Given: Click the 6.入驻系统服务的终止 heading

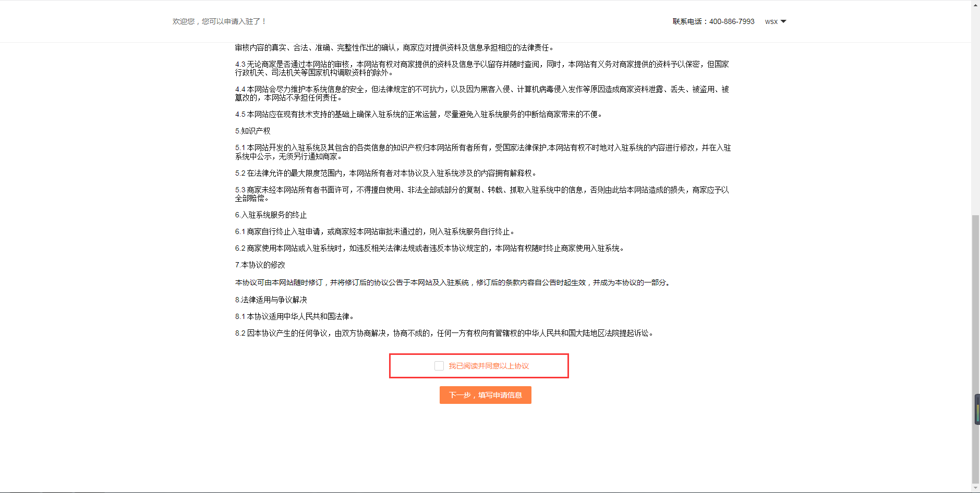Looking at the screenshot, I should click(x=271, y=215).
